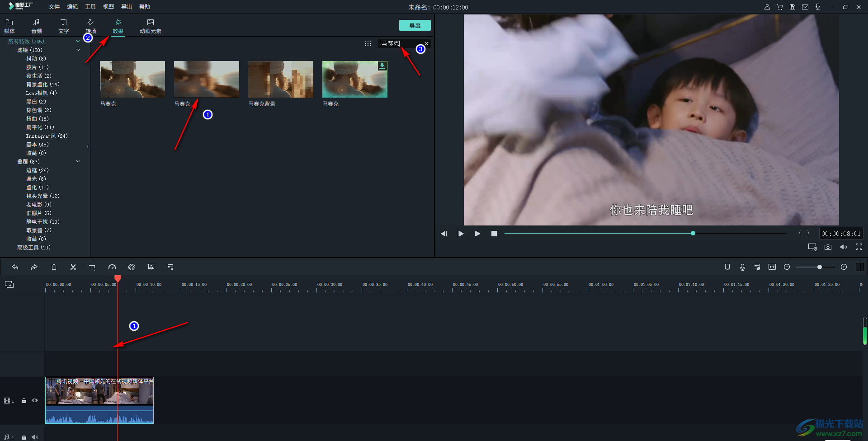Click into the 马赛克 search input
The width and height of the screenshot is (868, 441).
[x=401, y=43]
